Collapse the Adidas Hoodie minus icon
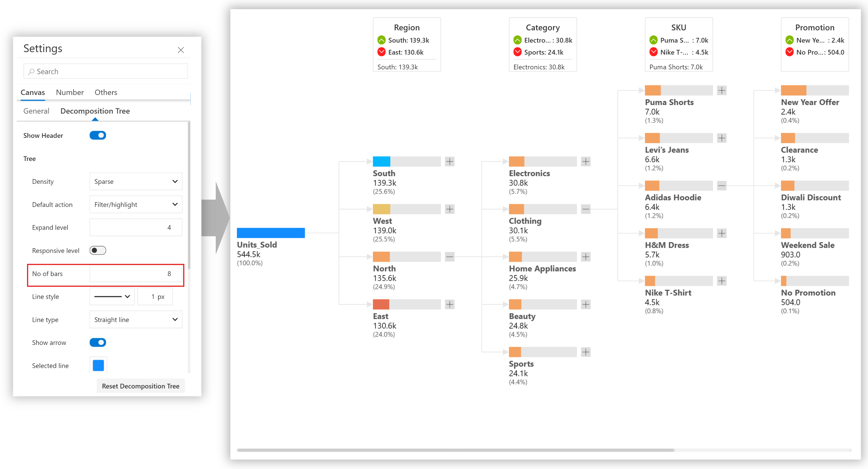Screen dimensions: 868x469 (x=721, y=186)
